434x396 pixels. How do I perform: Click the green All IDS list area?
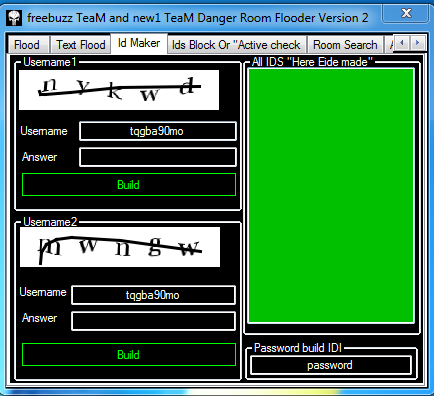(x=331, y=196)
